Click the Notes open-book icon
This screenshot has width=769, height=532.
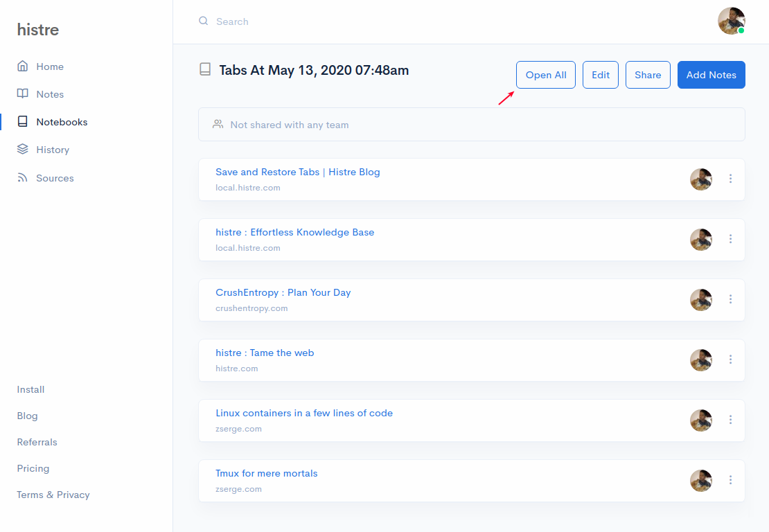23,94
